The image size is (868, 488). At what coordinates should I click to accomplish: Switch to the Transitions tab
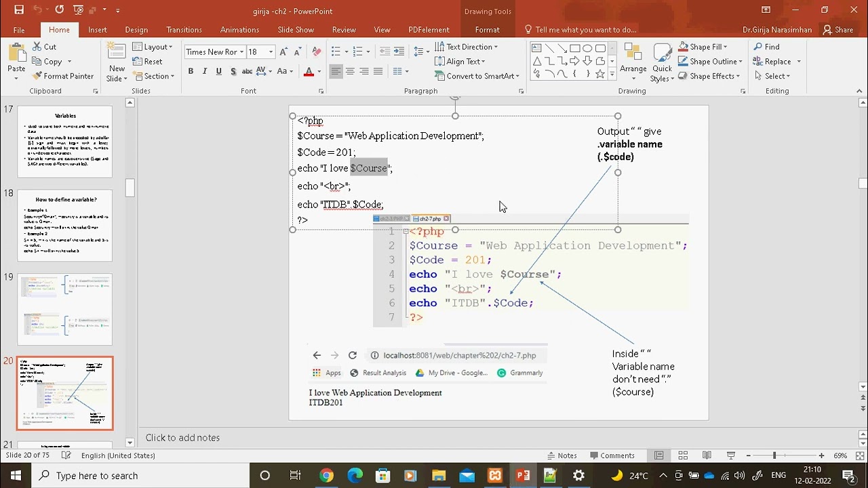(x=184, y=30)
